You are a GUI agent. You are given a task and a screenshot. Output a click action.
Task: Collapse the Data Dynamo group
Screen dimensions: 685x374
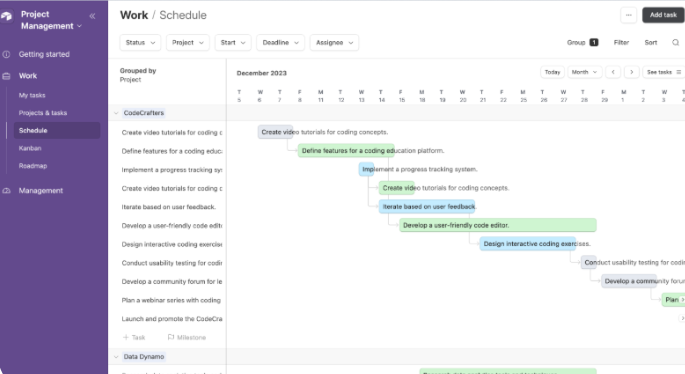click(116, 357)
